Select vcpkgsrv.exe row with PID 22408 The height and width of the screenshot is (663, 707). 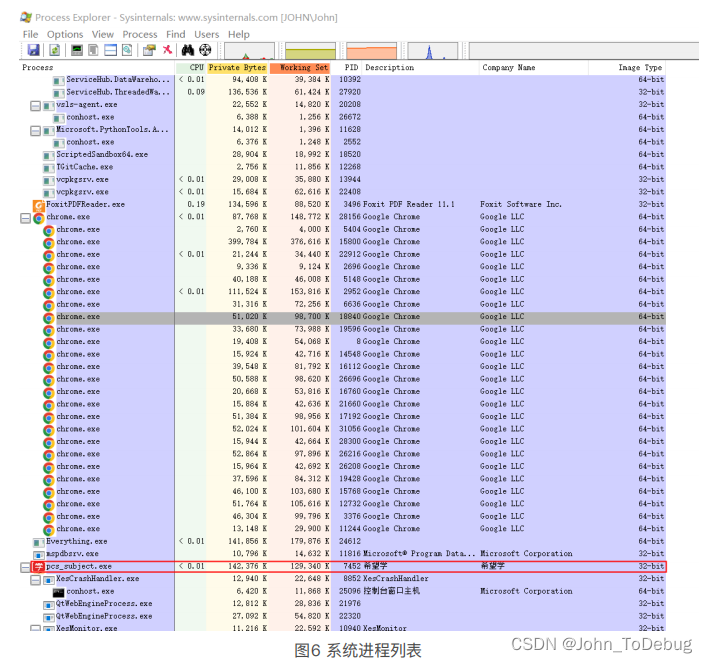tap(343, 192)
